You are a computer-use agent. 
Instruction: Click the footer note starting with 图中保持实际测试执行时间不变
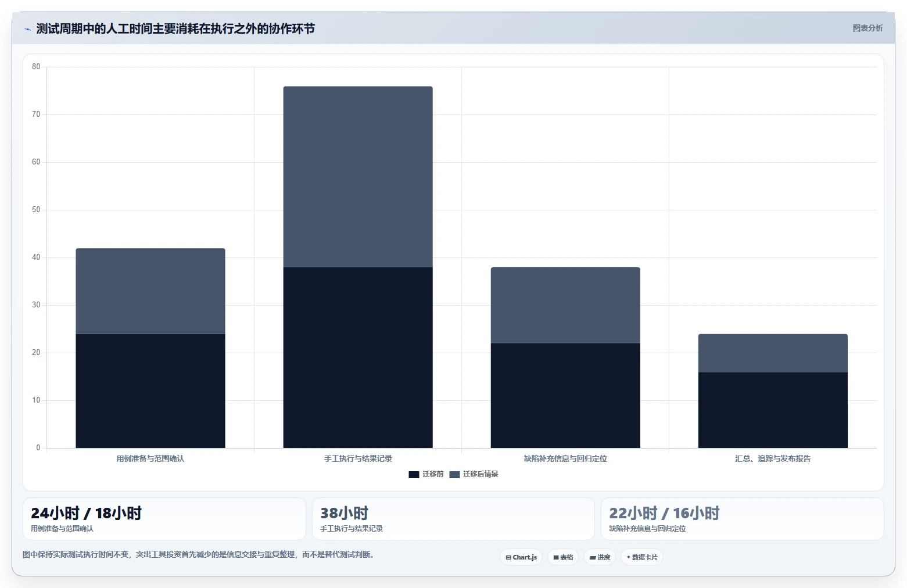tap(199, 554)
